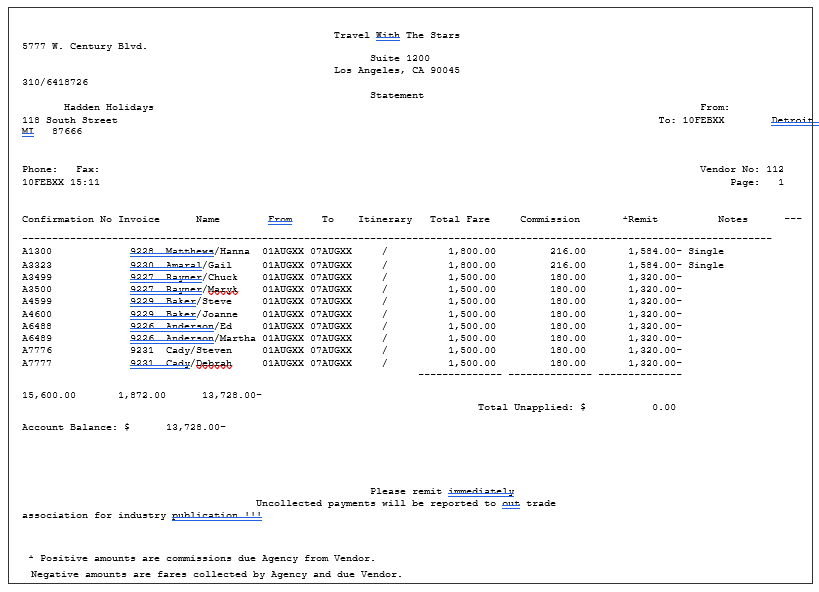Click the 0.00 unapplied amount
The height and width of the screenshot is (592, 819).
tap(664, 407)
